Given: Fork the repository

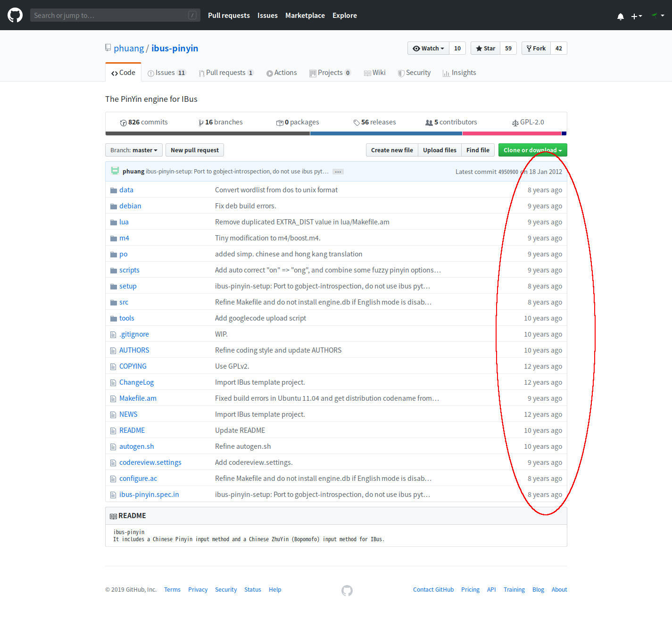Looking at the screenshot, I should [x=536, y=48].
